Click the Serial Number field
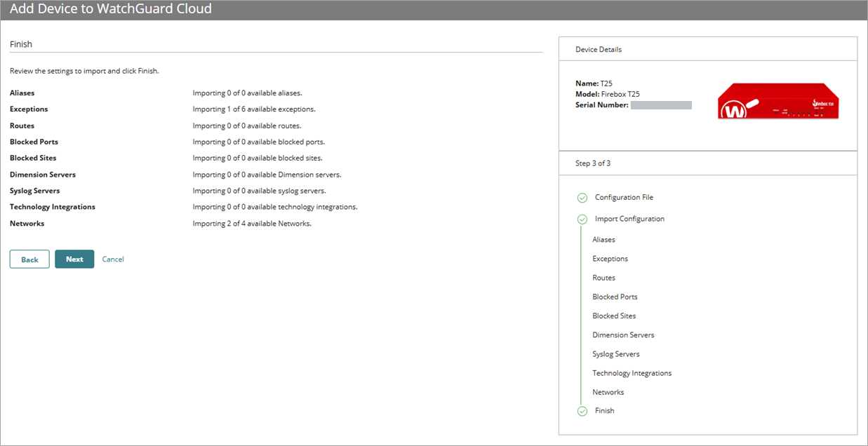The image size is (868, 446). click(x=661, y=105)
